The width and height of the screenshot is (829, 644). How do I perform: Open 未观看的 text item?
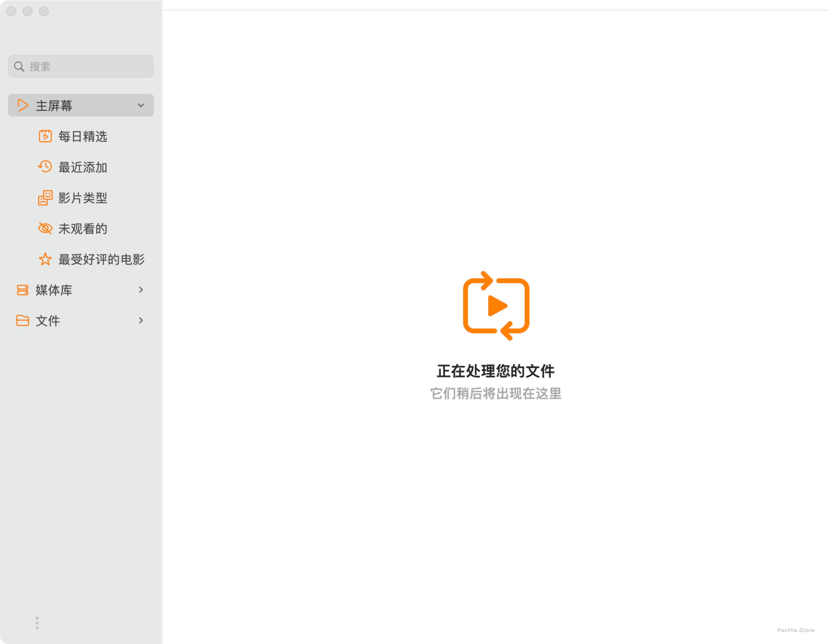point(83,229)
